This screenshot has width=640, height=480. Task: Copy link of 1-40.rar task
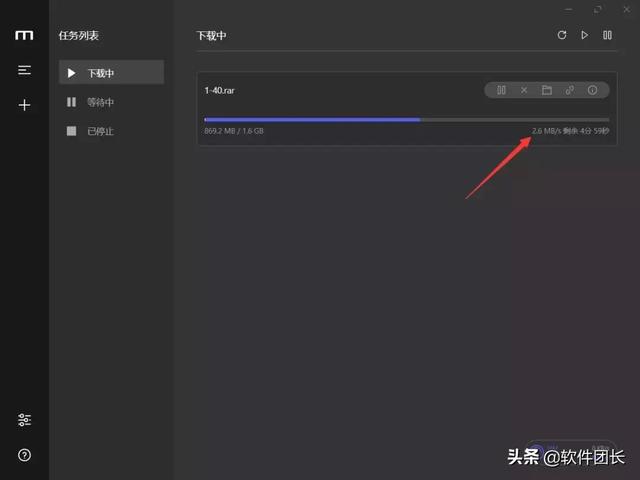pos(570,90)
